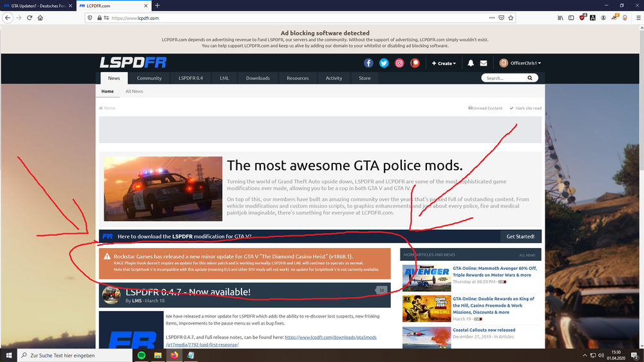Open the LSPDFR Instagram icon
Viewport: 644px width, 362px height.
point(399,63)
